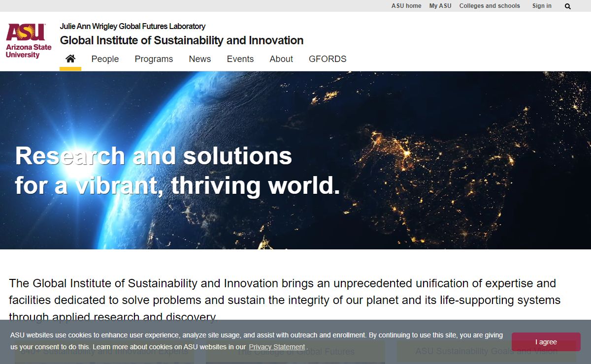Open the My ASU link
Image resolution: width=591 pixels, height=364 pixels.
coord(440,6)
